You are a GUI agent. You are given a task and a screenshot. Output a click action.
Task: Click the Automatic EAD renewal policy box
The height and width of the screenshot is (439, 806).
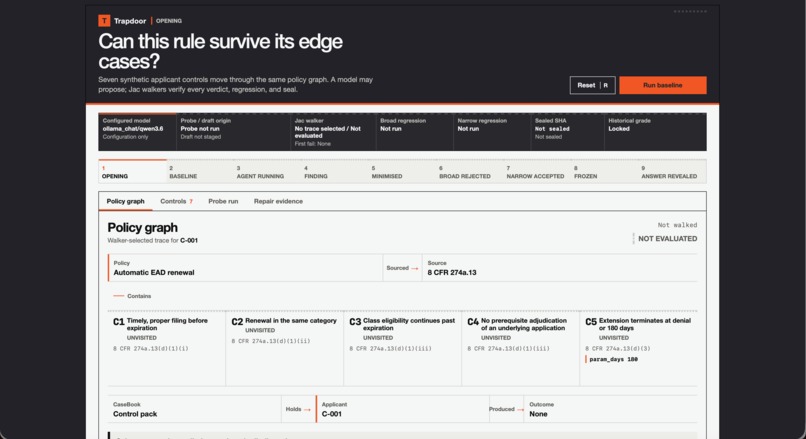245,268
